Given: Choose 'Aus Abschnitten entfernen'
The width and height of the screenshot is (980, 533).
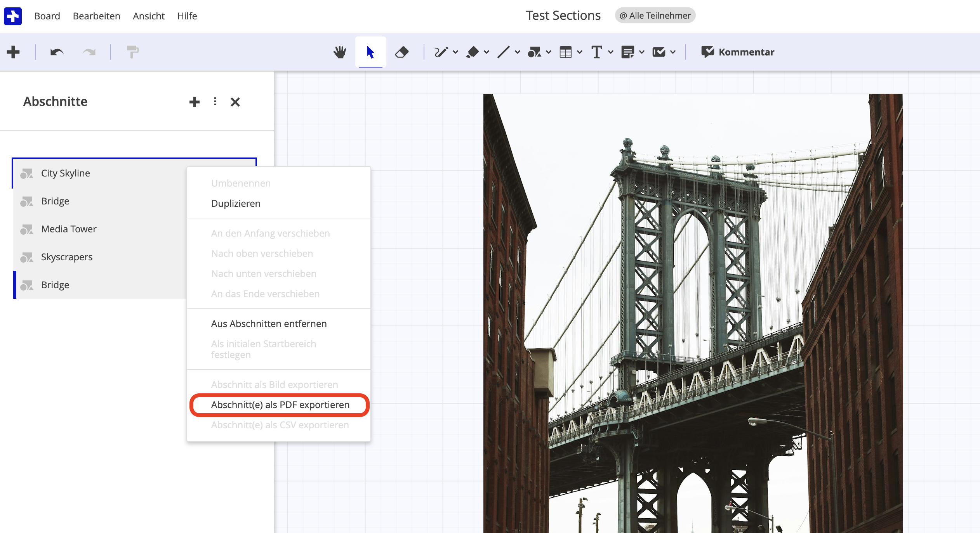Looking at the screenshot, I should pos(269,323).
